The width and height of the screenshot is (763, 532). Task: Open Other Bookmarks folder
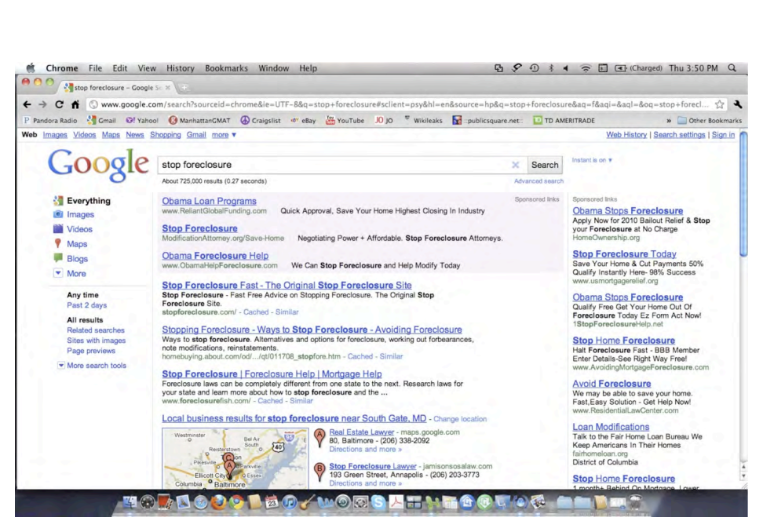click(x=710, y=121)
